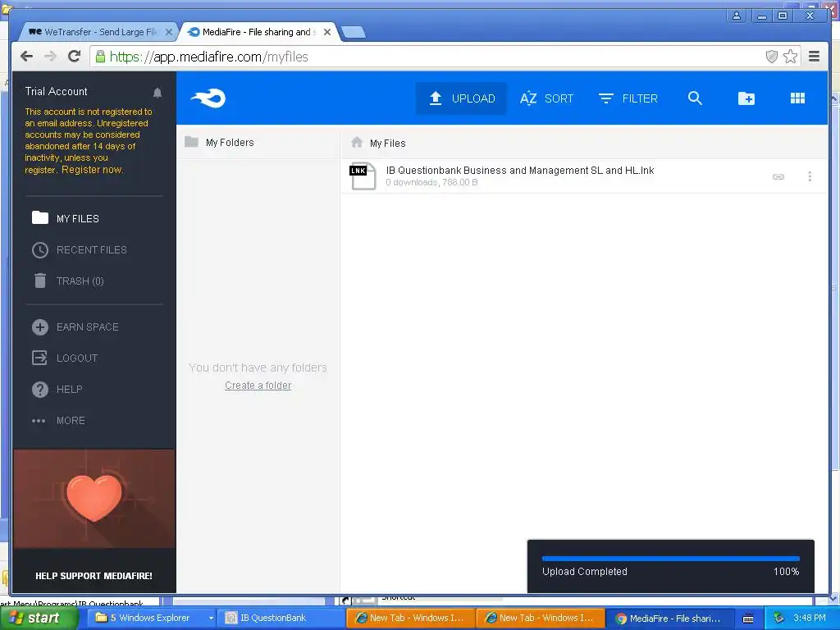Viewport: 840px width, 630px height.
Task: Click the heart support banner
Action: (x=94, y=498)
